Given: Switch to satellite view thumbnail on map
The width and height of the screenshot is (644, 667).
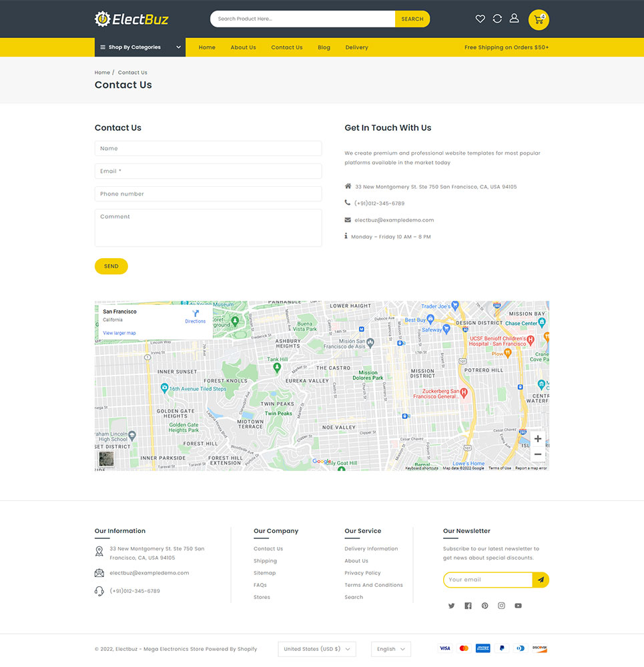Looking at the screenshot, I should [x=106, y=459].
